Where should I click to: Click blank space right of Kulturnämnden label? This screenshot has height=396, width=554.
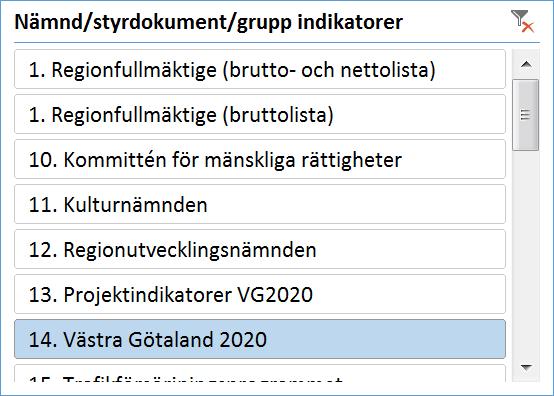pyautogui.click(x=355, y=204)
